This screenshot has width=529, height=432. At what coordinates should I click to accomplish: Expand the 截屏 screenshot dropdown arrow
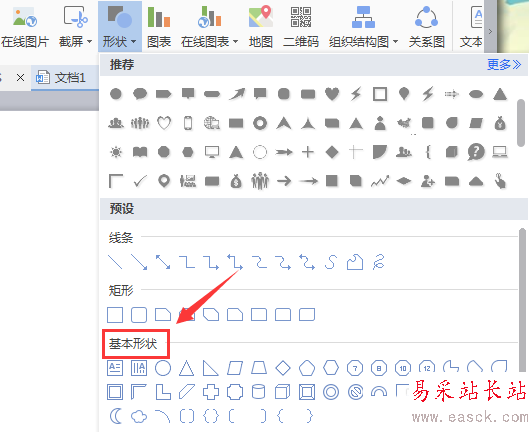tap(89, 42)
